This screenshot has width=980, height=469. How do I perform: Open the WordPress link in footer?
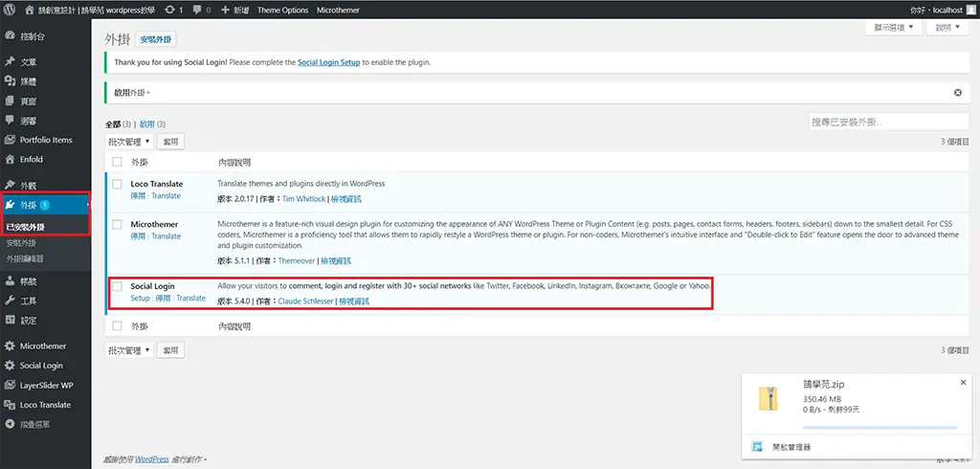[152, 459]
